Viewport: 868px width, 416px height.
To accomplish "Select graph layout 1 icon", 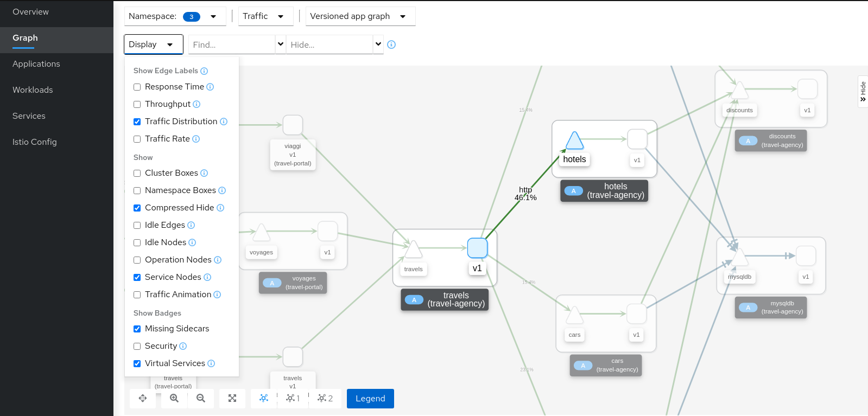I will pos(293,398).
